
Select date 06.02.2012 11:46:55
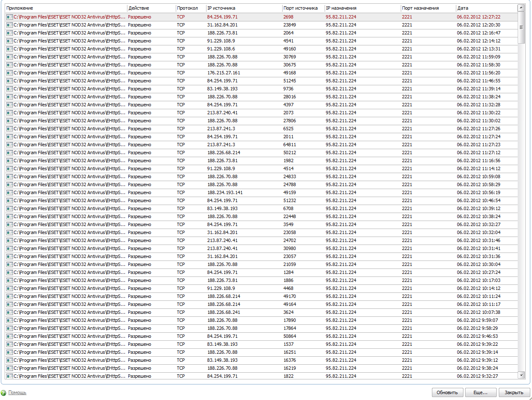pyautogui.click(x=479, y=81)
